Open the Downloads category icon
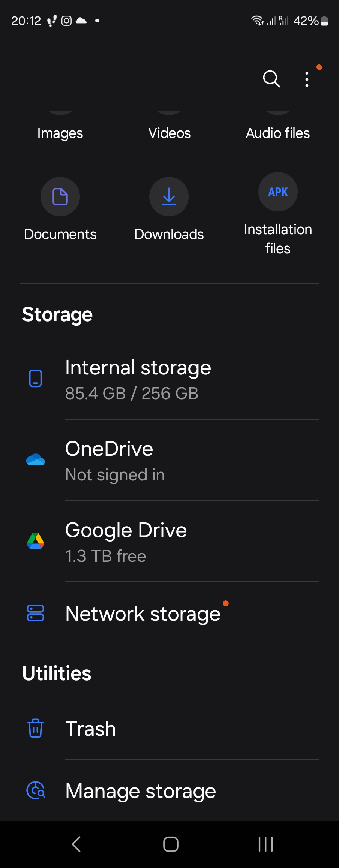 pyautogui.click(x=169, y=196)
